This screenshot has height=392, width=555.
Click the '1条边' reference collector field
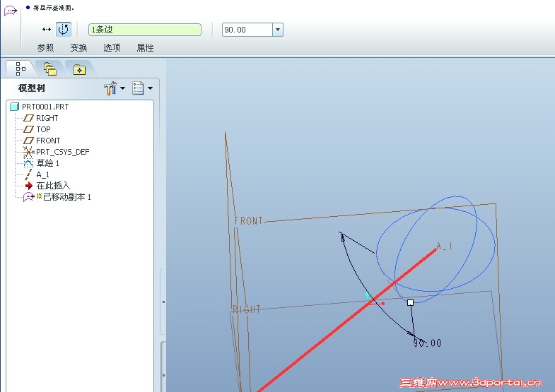tap(145, 30)
